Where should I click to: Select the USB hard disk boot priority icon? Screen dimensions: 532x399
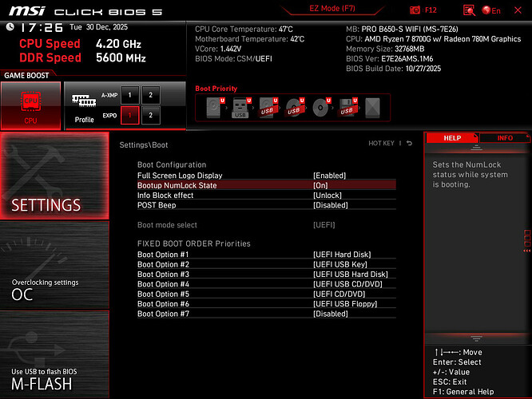pyautogui.click(x=268, y=108)
